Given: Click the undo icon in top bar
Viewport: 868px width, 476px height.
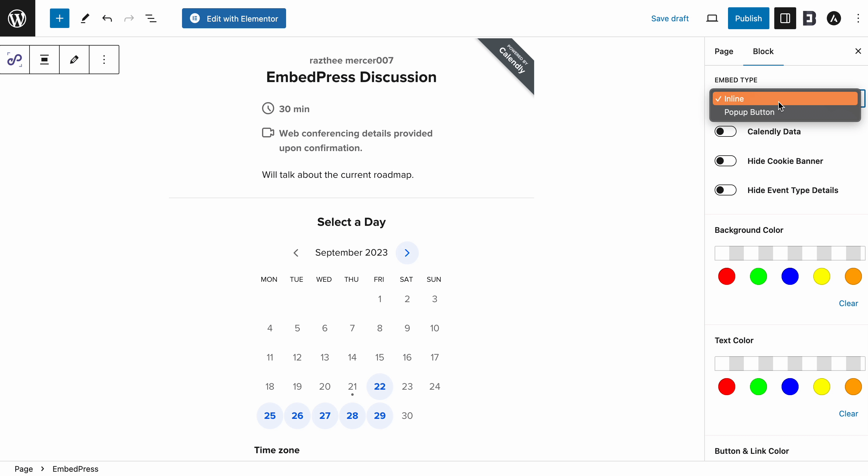Looking at the screenshot, I should pyautogui.click(x=107, y=18).
